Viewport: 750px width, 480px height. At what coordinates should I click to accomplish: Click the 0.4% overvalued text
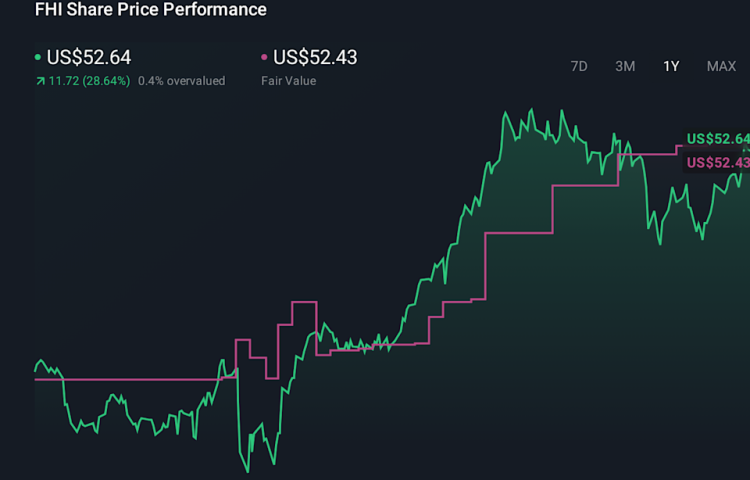click(x=181, y=81)
